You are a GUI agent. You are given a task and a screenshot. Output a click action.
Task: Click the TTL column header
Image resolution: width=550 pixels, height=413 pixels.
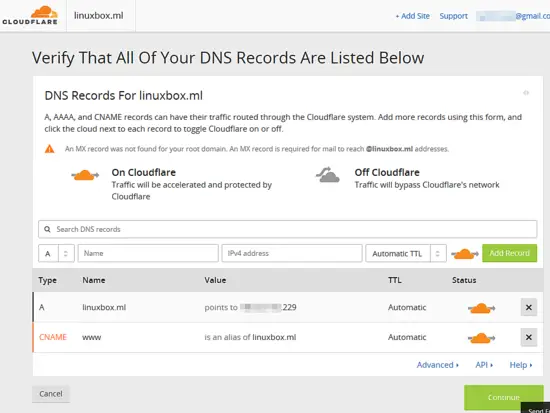395,280
